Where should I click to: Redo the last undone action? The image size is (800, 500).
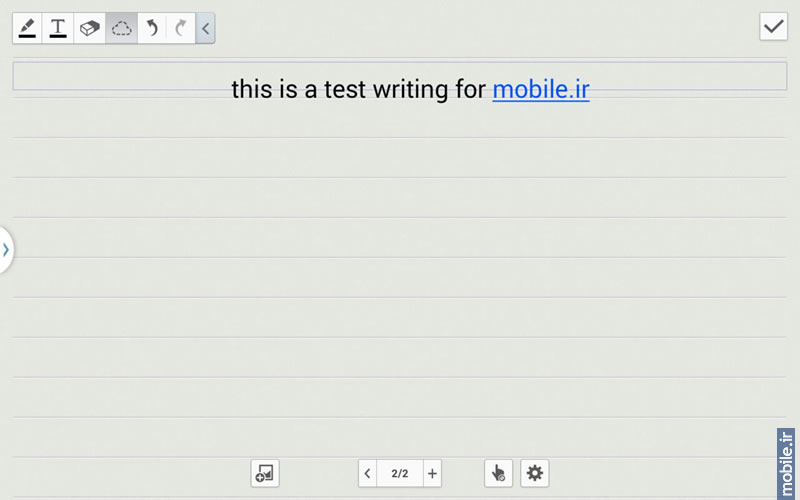pyautogui.click(x=181, y=28)
